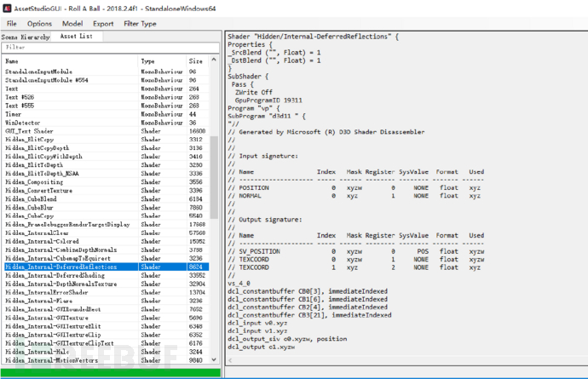
Task: Switch to the Scene Hierarchy tab
Action: (26, 37)
